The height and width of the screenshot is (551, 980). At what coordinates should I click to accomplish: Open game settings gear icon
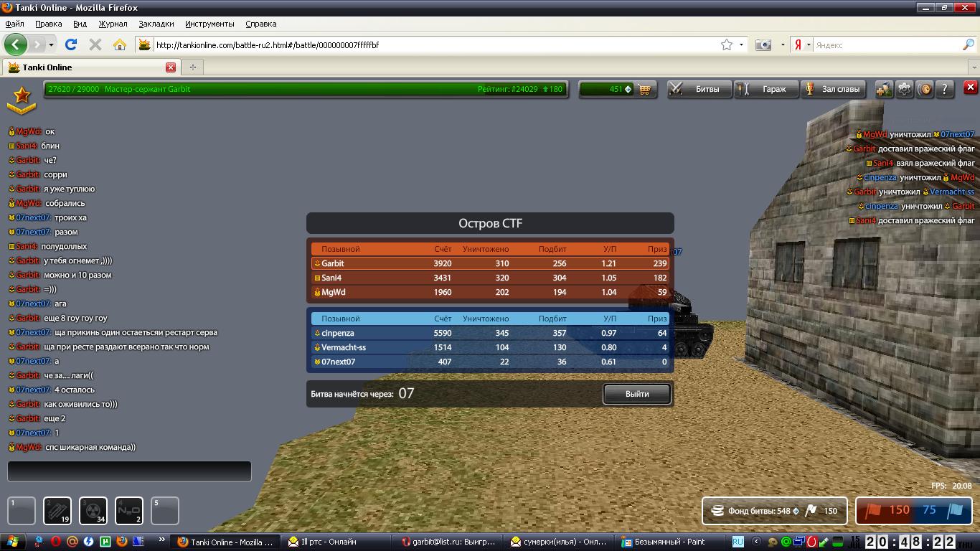tap(904, 89)
